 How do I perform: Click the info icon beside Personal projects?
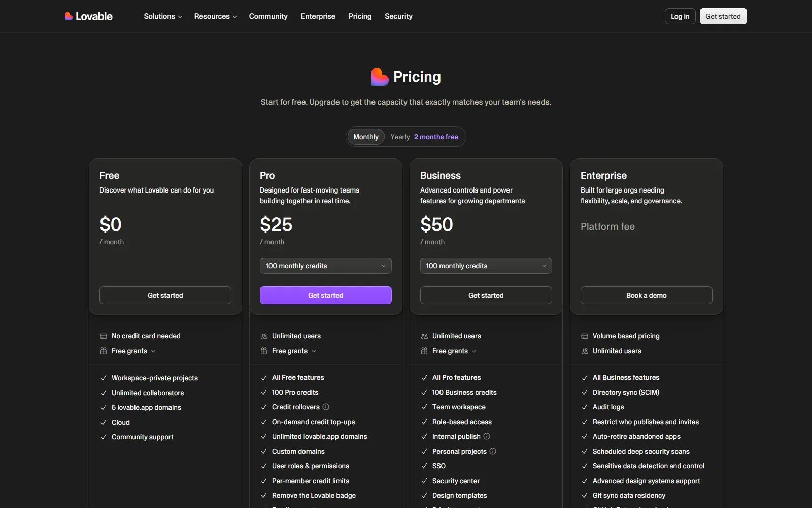point(493,451)
